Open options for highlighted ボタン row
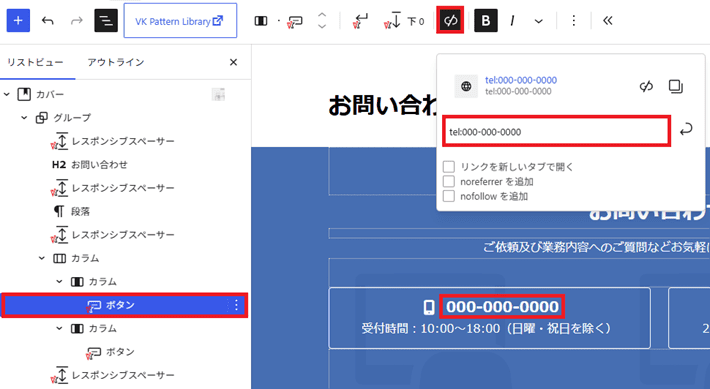Viewport: 710px width, 389px height. (x=236, y=305)
